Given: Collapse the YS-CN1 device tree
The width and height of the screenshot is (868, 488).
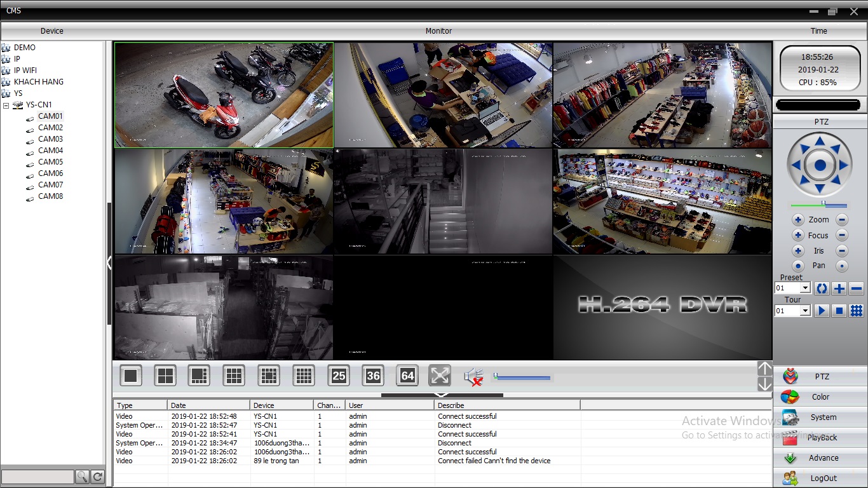Looking at the screenshot, I should click(x=6, y=104).
